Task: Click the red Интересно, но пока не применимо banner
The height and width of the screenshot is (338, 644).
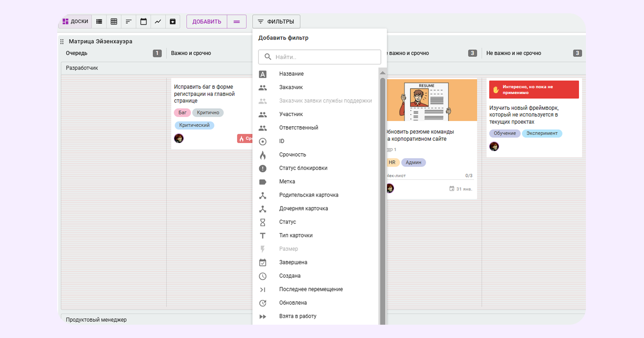Action: (x=534, y=90)
